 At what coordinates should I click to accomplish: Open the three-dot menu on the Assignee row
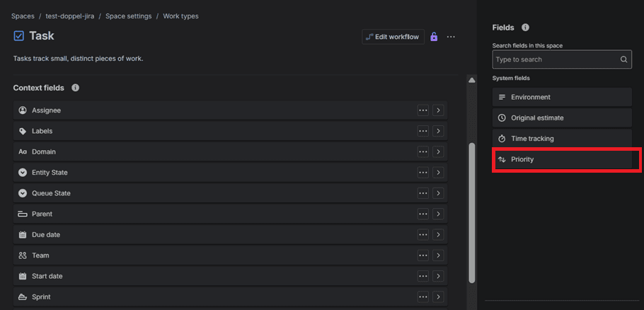coord(423,110)
